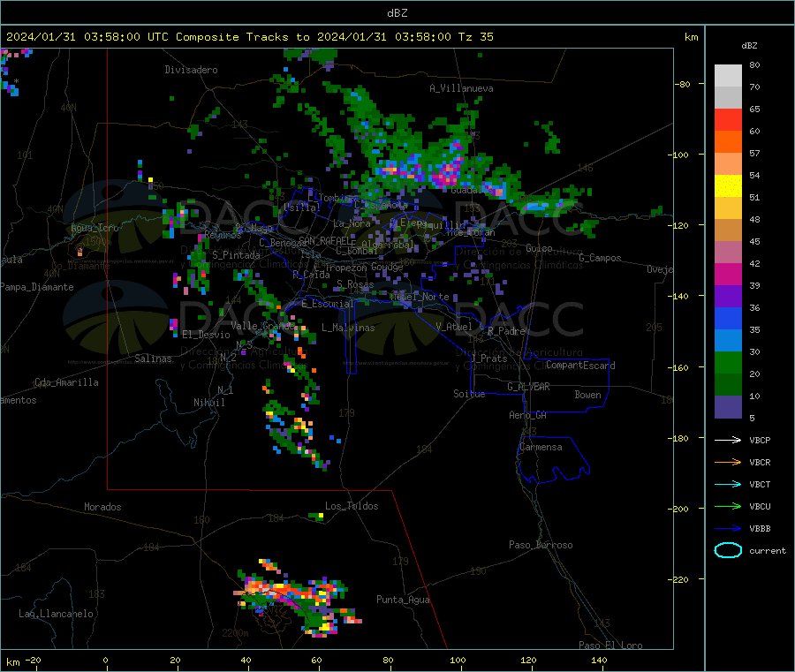The height and width of the screenshot is (672, 795).
Task: Click the 'current' legend label
Action: (768, 551)
